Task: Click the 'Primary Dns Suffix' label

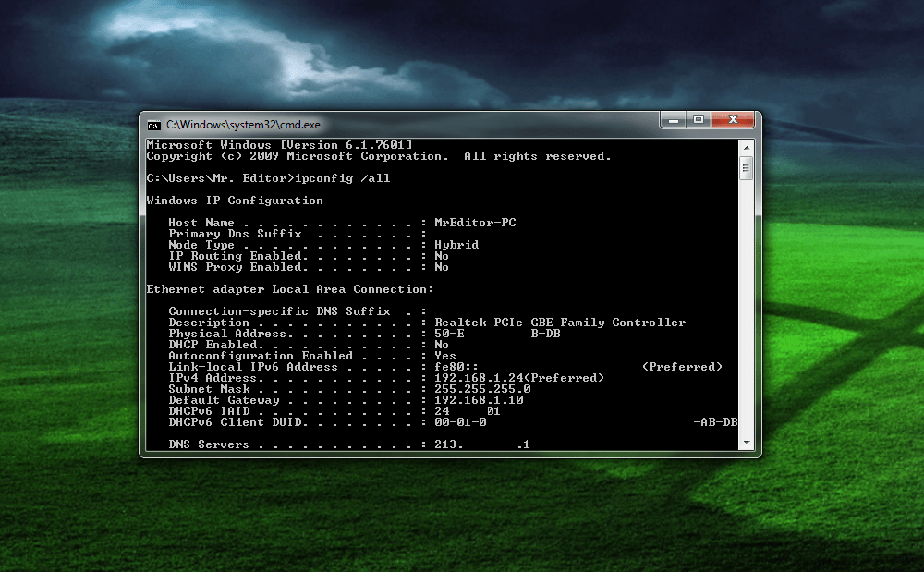Action: click(x=235, y=234)
